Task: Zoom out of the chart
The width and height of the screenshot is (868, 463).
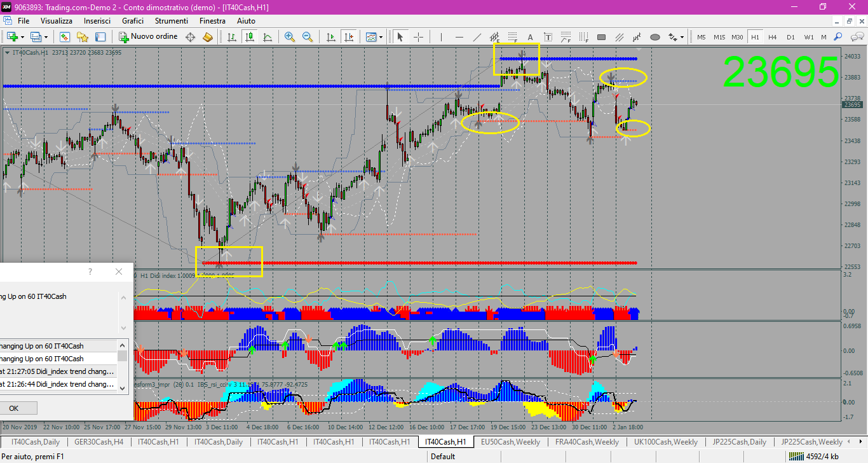Action: 308,37
